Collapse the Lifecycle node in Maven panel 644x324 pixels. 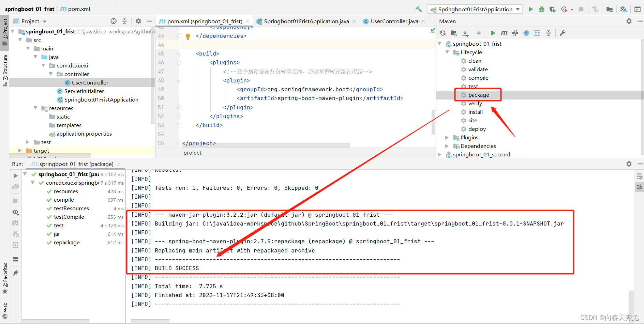click(447, 52)
